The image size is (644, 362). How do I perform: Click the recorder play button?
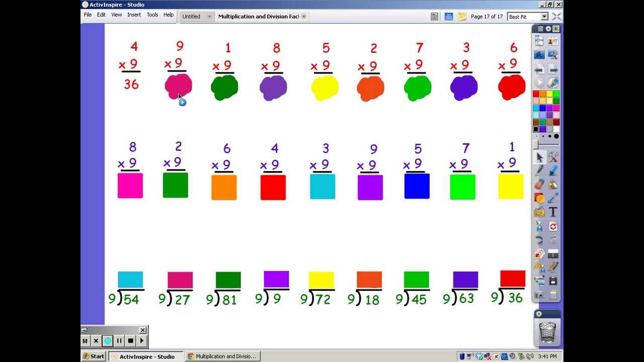(x=141, y=340)
